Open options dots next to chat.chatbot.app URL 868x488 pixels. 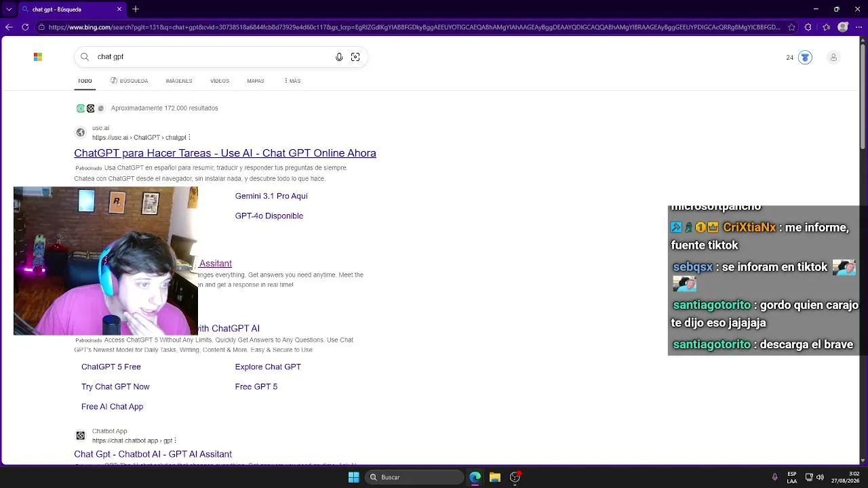176,441
